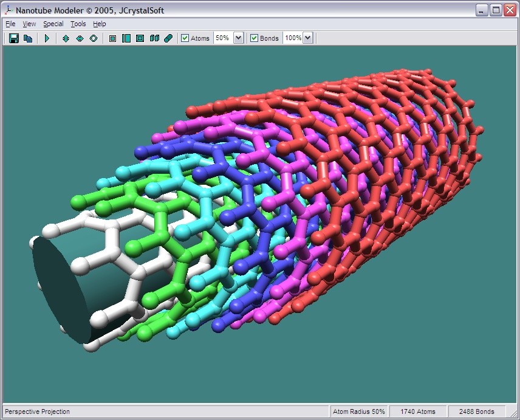Image resolution: width=520 pixels, height=420 pixels.
Task: Select the horizontal rotation arrows icon
Action: pyautogui.click(x=80, y=38)
